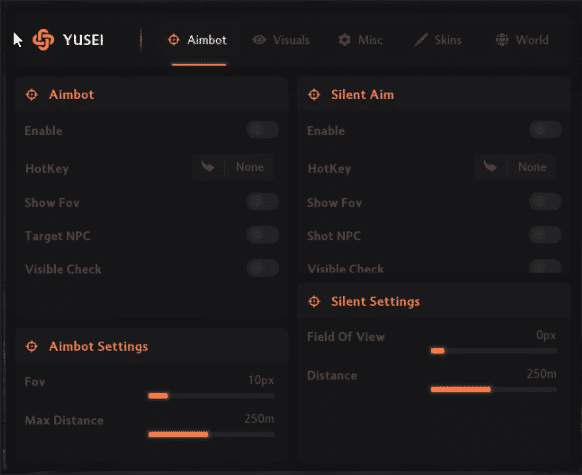
Task: Click Aimbot HotKey None bind button
Action: coord(250,167)
